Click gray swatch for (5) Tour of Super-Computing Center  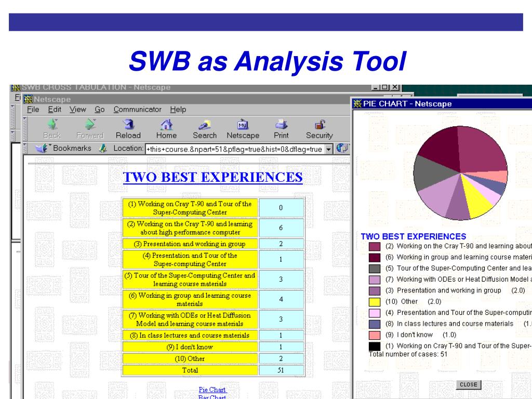pyautogui.click(x=375, y=269)
